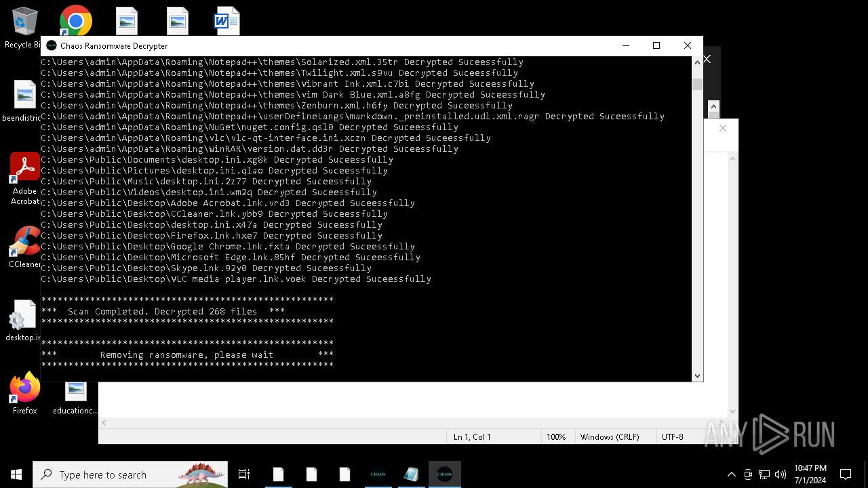Click the Google Chrome.lnk.fxta line
This screenshot has height=488, width=868.
228,247
